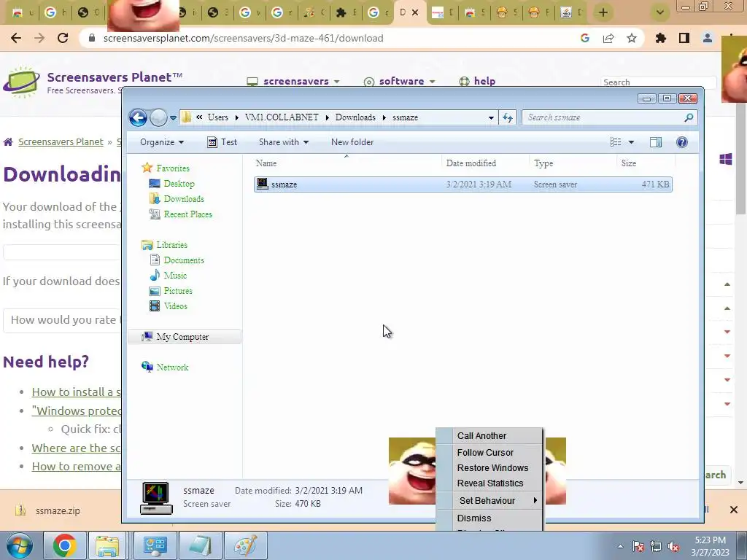Open Explorer help icon
The height and width of the screenshot is (560, 747).
pos(682,142)
